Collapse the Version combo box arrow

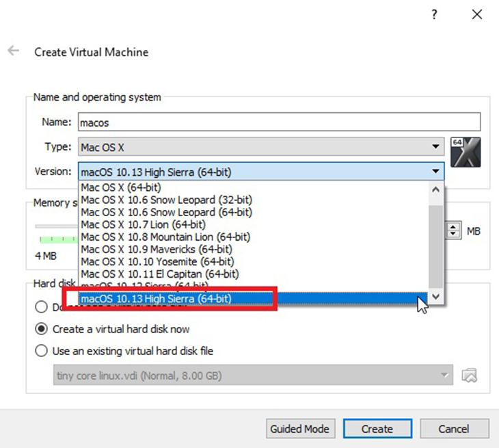click(x=435, y=171)
